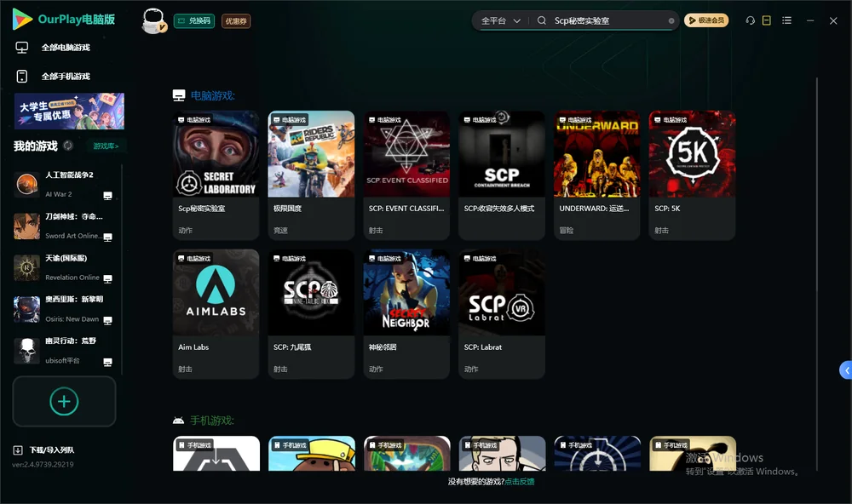
Task: Select 天谕(国际服) Revelation Online entry
Action: point(64,267)
